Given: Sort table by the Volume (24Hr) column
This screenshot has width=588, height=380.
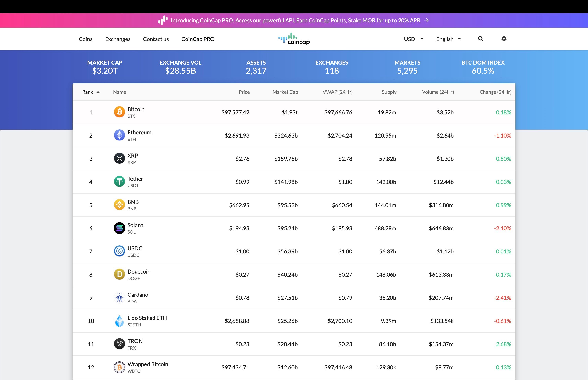Looking at the screenshot, I should pos(438,92).
